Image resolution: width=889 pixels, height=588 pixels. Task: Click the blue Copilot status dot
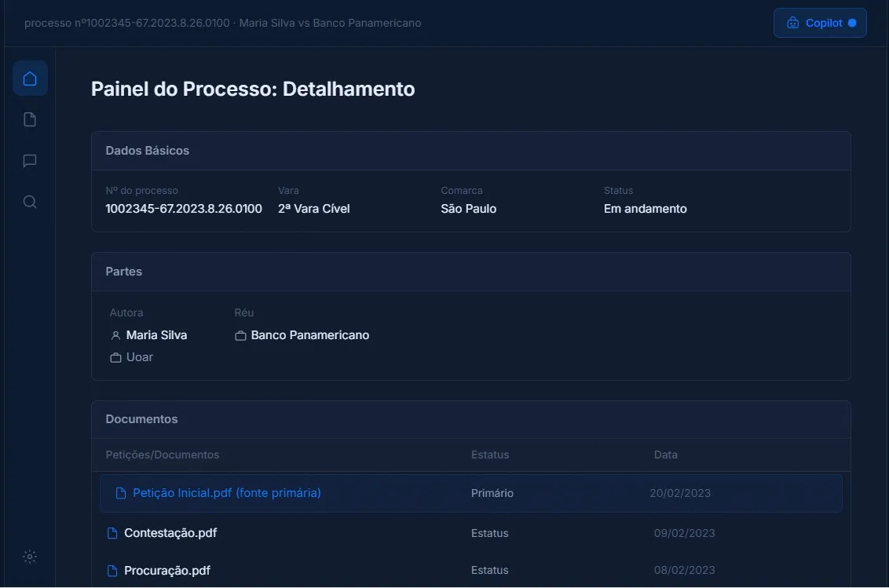point(852,23)
